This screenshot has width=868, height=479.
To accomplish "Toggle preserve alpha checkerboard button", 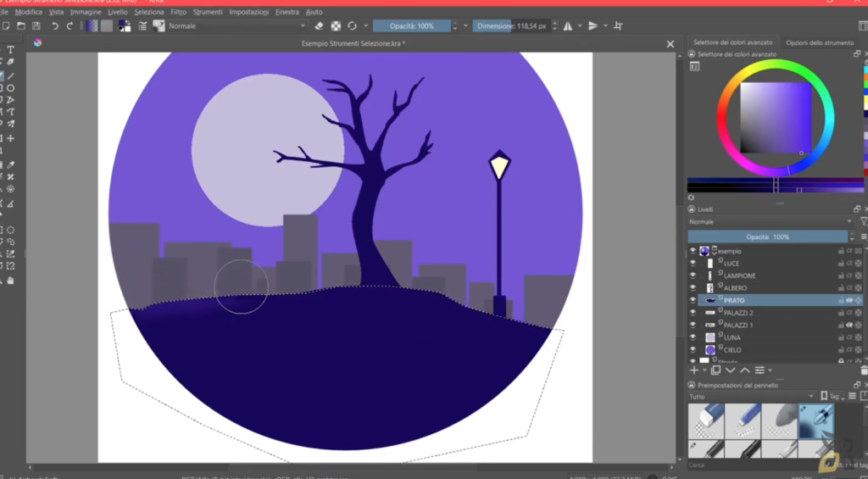I will [x=336, y=26].
